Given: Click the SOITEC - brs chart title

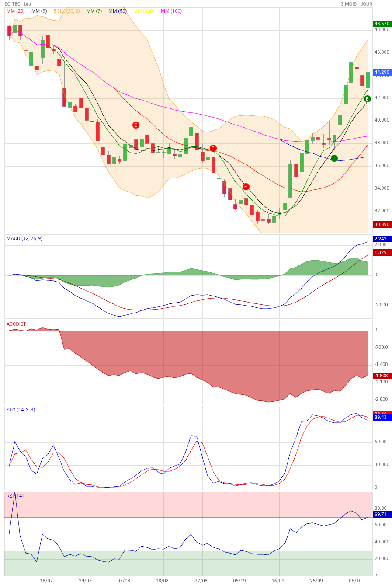Looking at the screenshot, I should [18, 4].
